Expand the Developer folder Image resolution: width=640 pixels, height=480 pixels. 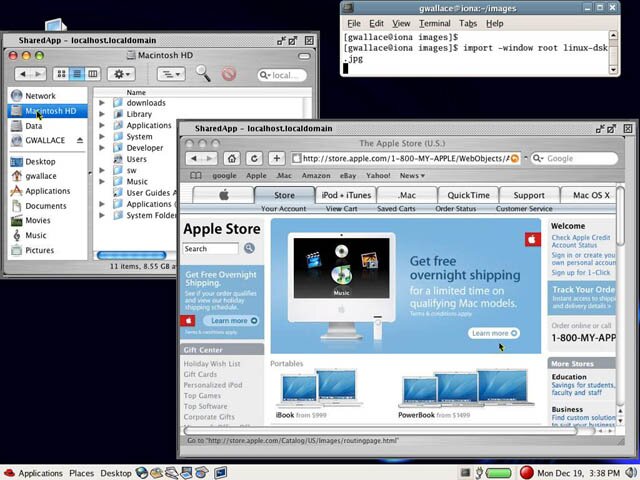coord(102,148)
